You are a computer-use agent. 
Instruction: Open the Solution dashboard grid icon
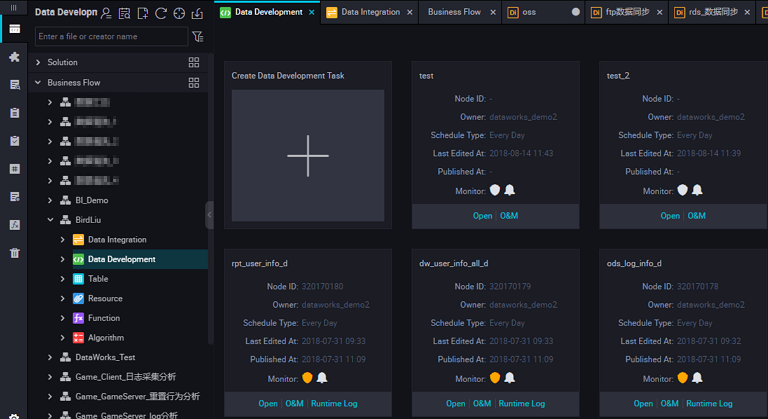point(194,62)
